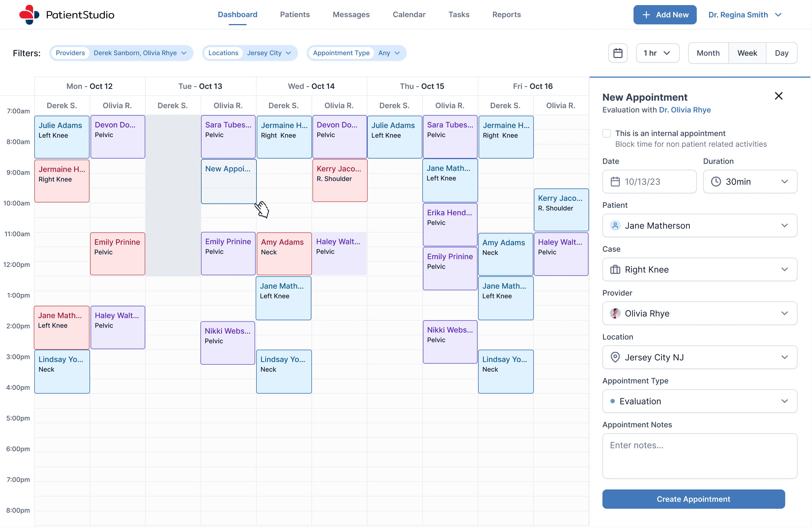
Task: Open Emily Prinine Pelvic Monday appointment
Action: coord(117,254)
